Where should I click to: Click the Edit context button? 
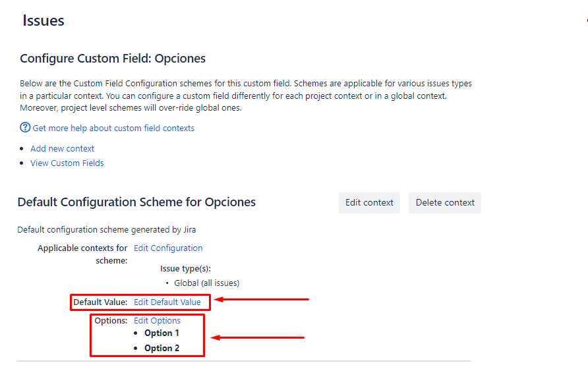(369, 203)
